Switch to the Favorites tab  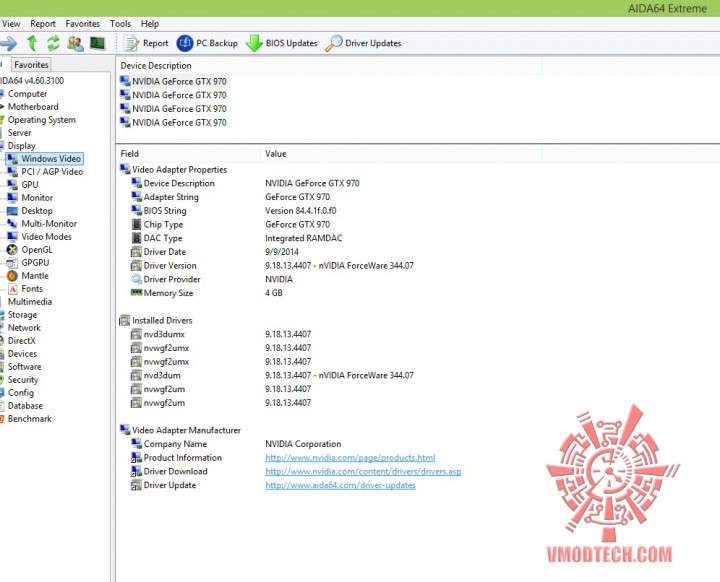[x=31, y=65]
